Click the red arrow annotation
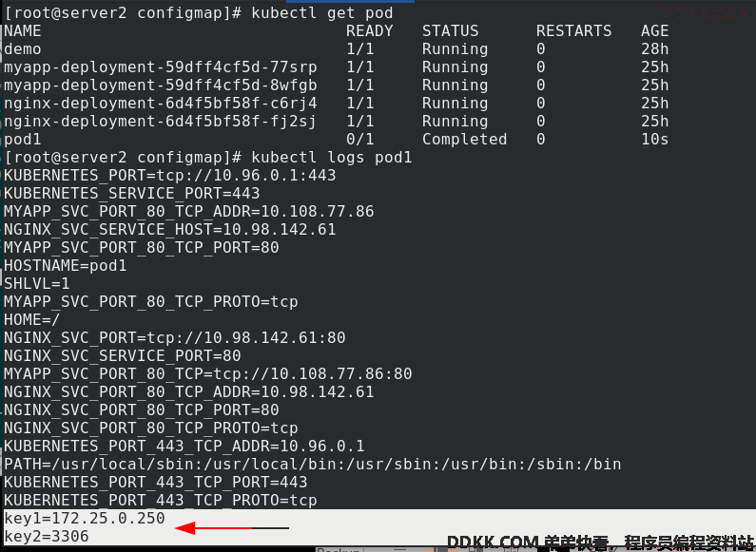Viewport: 756px width, 552px height. click(231, 528)
